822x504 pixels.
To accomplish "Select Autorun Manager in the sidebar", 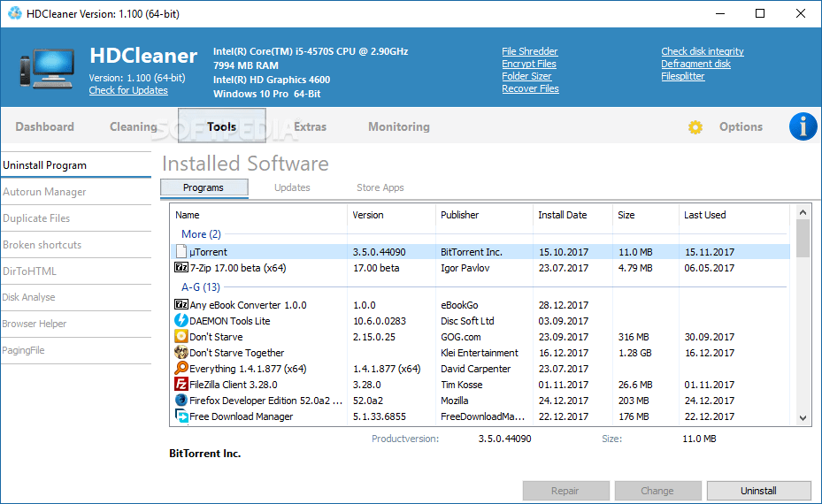I will [x=44, y=192].
